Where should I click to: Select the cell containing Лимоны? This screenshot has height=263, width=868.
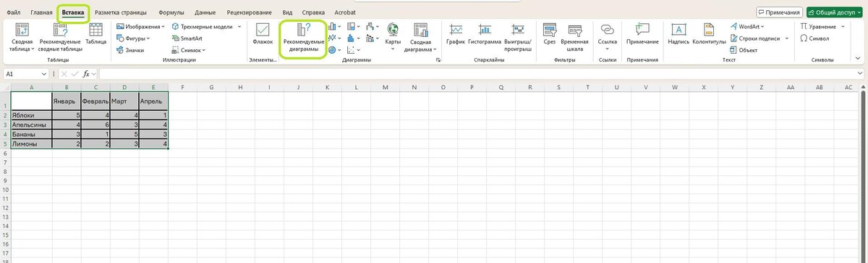(31, 143)
